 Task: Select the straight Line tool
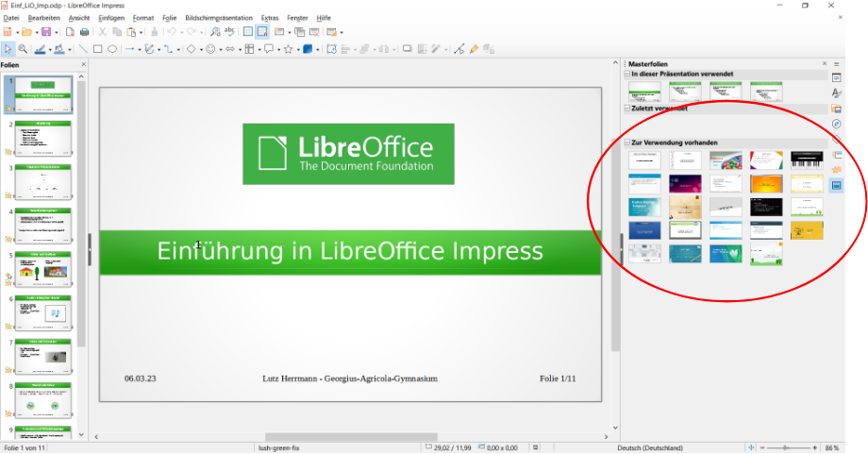tap(82, 49)
